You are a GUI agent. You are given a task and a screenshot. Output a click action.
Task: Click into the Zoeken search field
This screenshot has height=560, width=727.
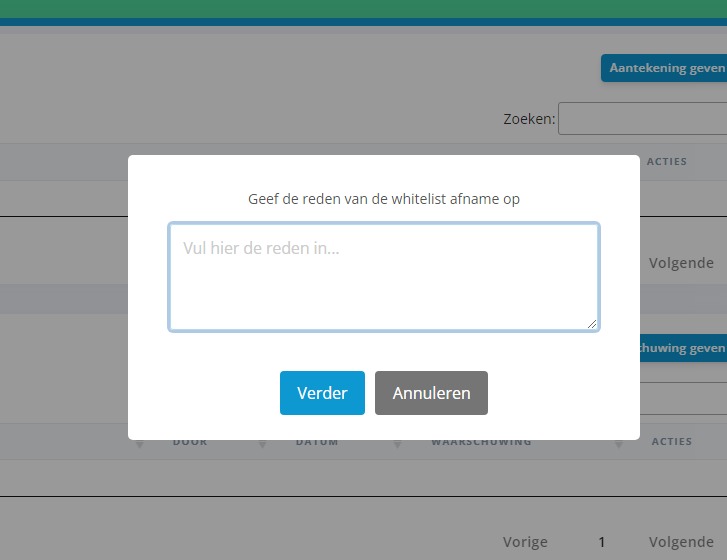coord(642,119)
